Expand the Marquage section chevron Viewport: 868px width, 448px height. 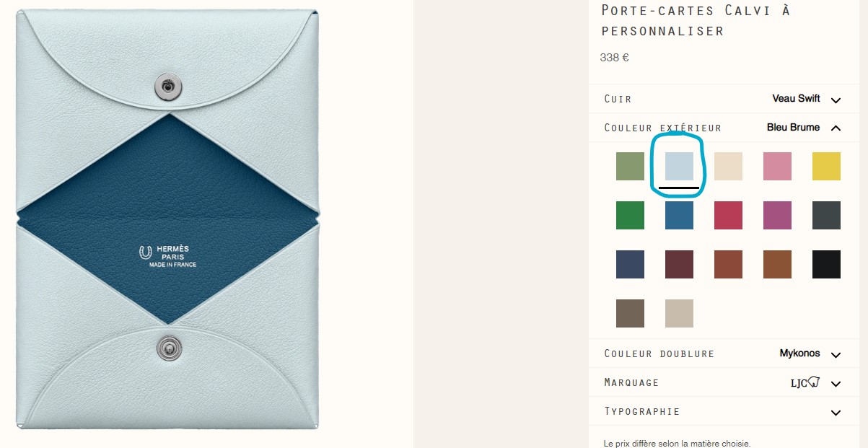coord(836,383)
